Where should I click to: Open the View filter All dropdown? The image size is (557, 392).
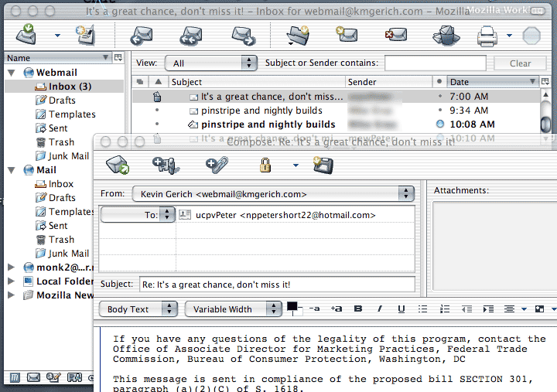211,63
